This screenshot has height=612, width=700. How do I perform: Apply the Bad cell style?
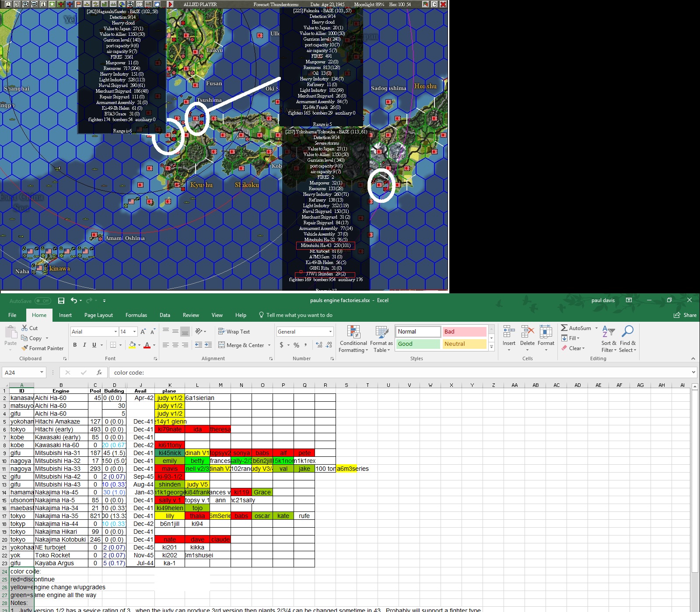tap(464, 332)
